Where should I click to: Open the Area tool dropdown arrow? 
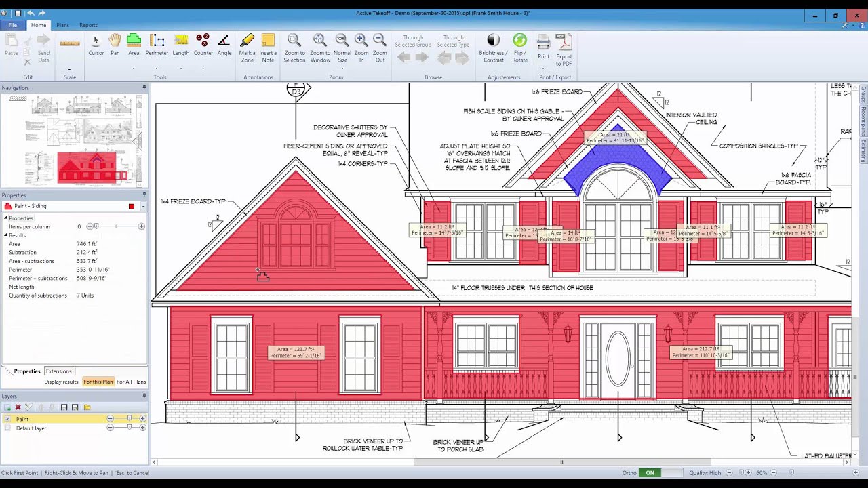(x=134, y=68)
